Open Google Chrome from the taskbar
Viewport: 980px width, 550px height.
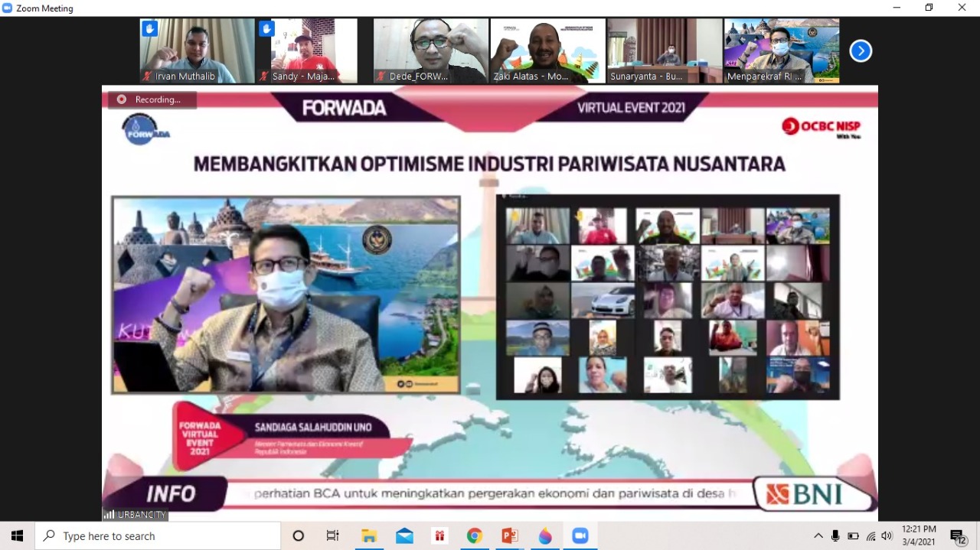(x=475, y=535)
